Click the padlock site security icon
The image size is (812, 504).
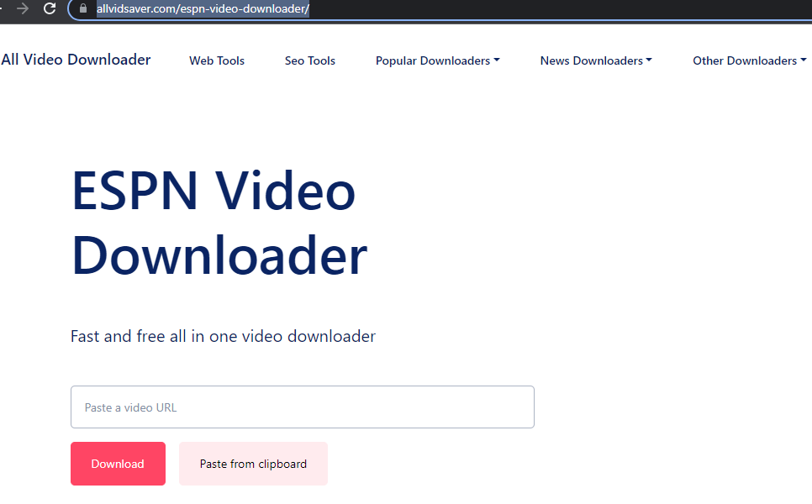[x=83, y=8]
